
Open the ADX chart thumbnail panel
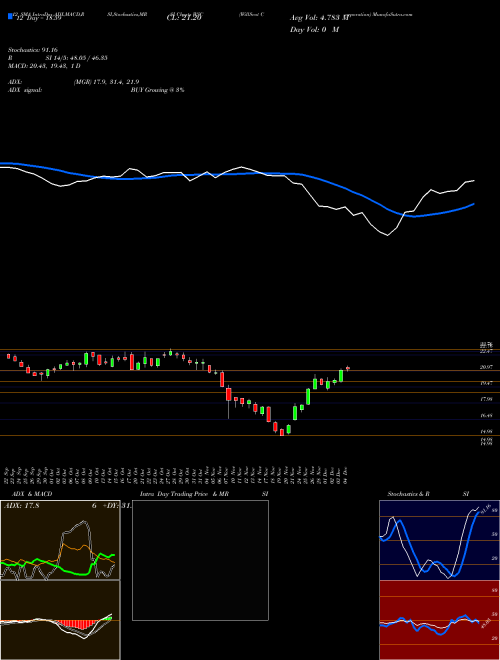pyautogui.click(x=60, y=540)
